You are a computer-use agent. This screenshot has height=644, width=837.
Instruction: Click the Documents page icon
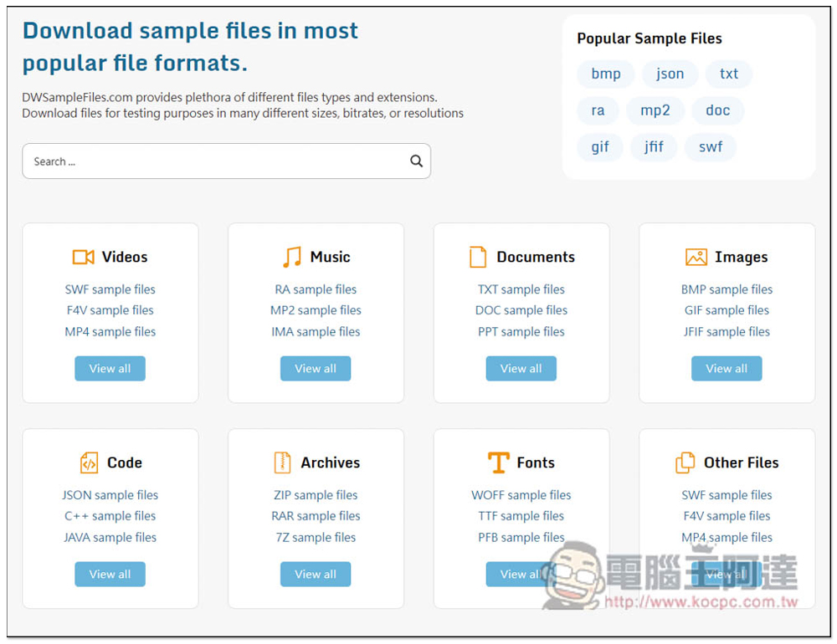click(478, 257)
